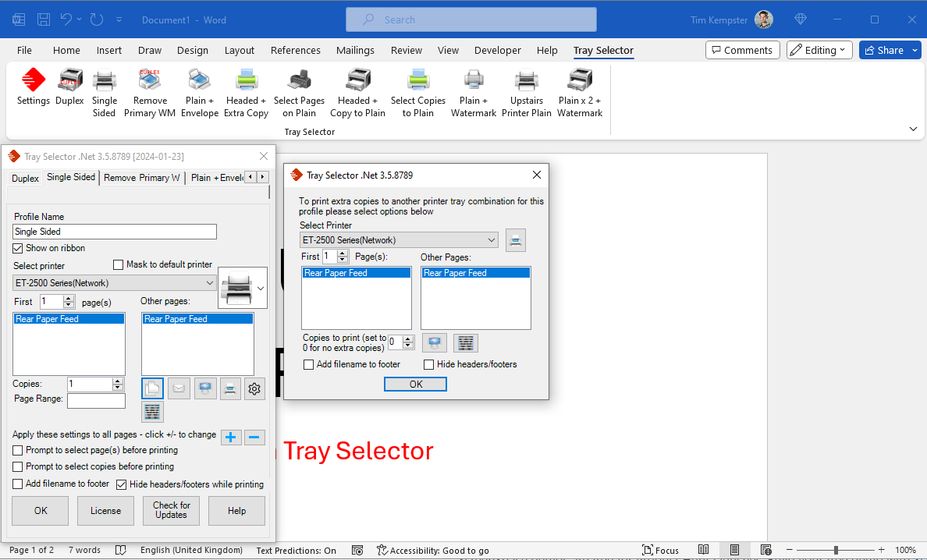Increase the Copies spinner in settings panel
Screen dimensions: 927x560
(x=119, y=381)
